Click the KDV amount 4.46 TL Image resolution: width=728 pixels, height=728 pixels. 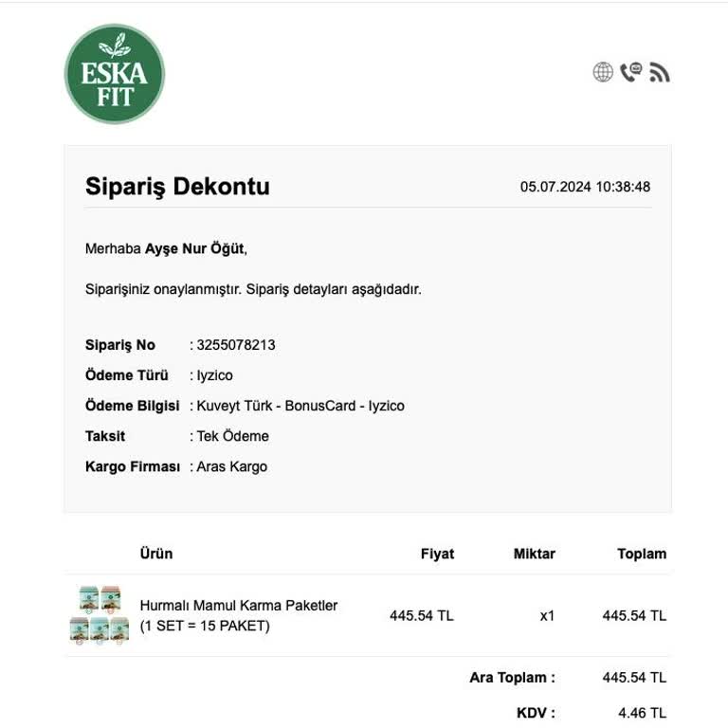pos(642,713)
